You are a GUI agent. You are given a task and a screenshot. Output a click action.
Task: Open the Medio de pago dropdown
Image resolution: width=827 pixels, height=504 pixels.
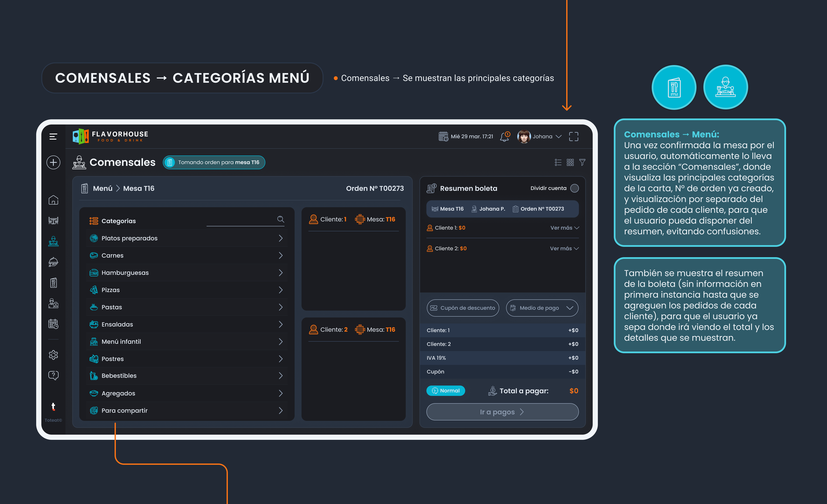pos(542,308)
